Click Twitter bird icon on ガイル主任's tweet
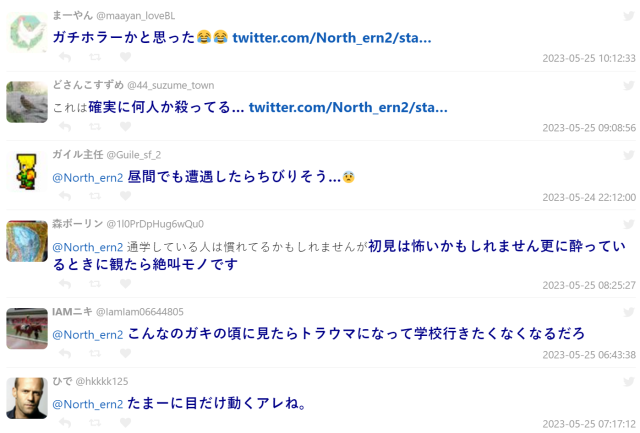Image resolution: width=640 pixels, height=433 pixels. pyautogui.click(x=629, y=155)
